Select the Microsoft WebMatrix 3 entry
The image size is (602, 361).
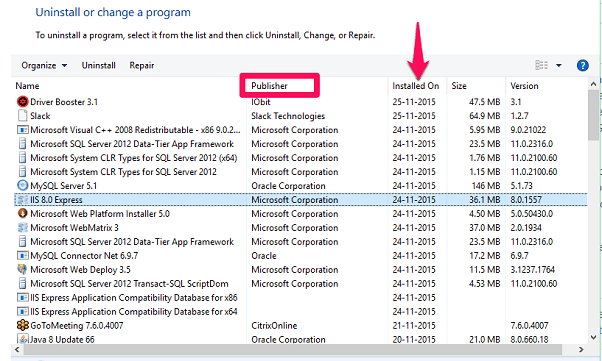[x=74, y=228]
